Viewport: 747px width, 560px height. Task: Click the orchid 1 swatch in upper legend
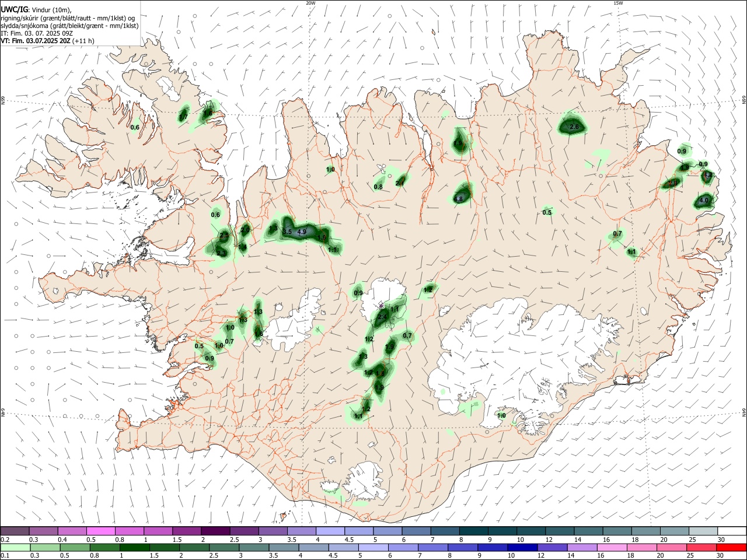[158, 531]
